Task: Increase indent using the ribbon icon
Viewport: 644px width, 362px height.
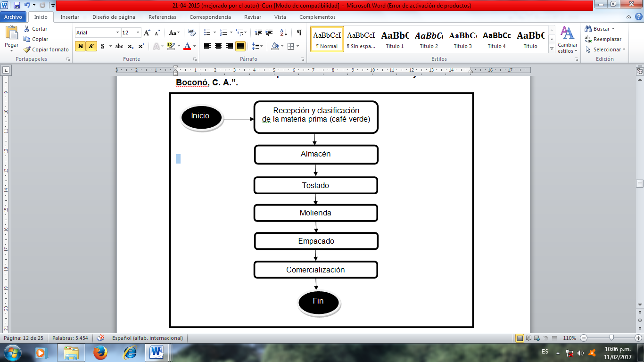Action: pyautogui.click(x=269, y=33)
